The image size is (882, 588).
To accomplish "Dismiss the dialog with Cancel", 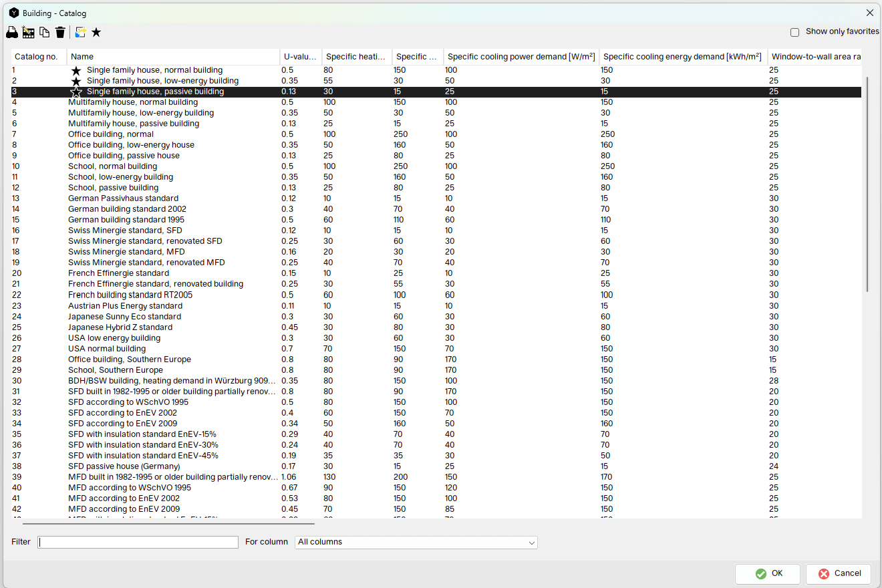I will [838, 573].
